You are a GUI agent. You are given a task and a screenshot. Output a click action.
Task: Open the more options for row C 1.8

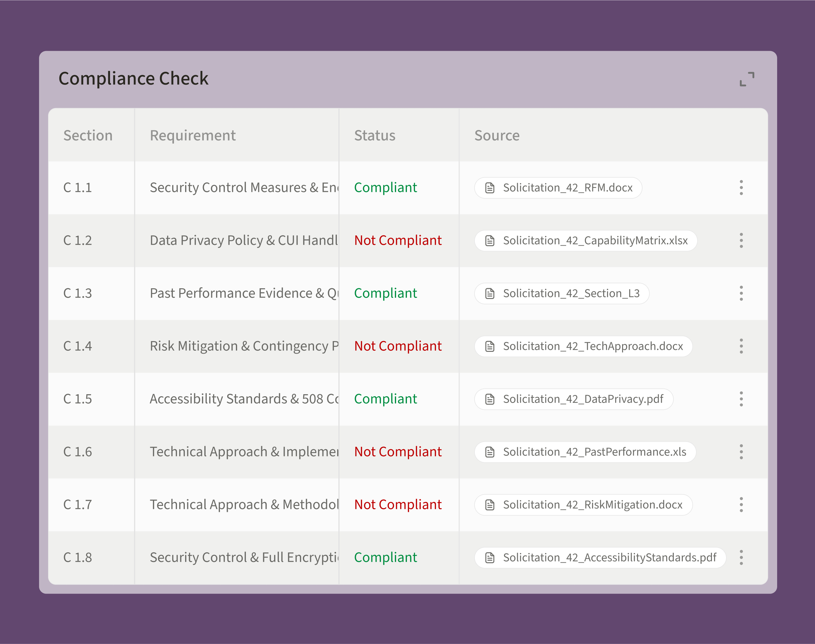tap(741, 557)
